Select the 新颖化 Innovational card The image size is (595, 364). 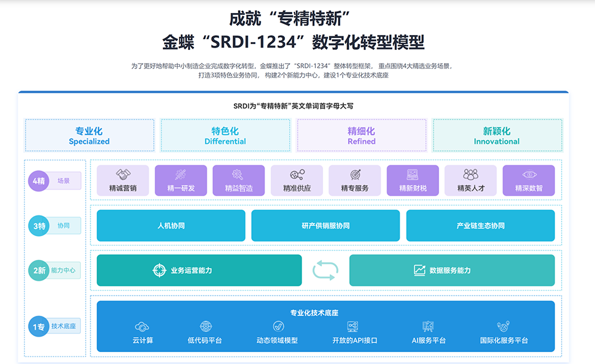pyautogui.click(x=497, y=136)
